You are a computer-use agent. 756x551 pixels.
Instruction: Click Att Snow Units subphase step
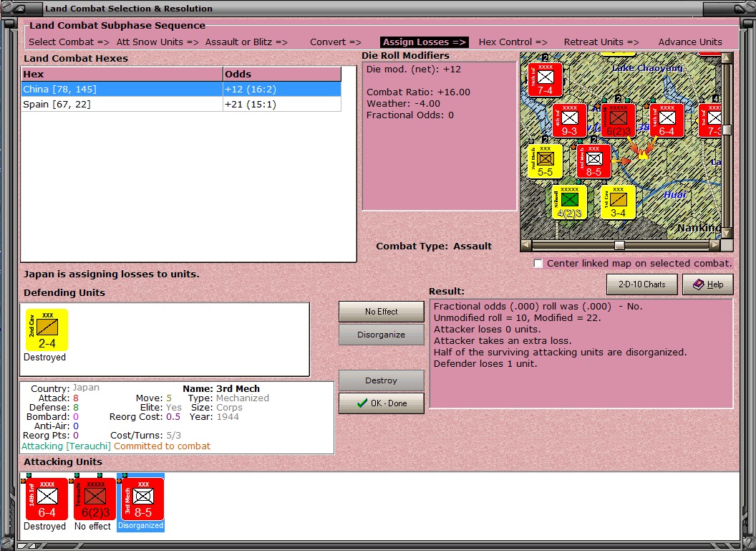157,42
